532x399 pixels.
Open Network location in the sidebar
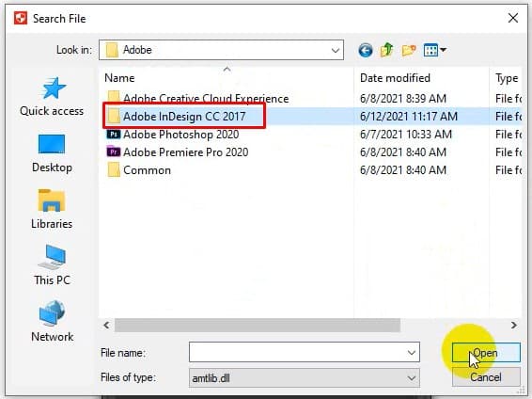click(52, 321)
